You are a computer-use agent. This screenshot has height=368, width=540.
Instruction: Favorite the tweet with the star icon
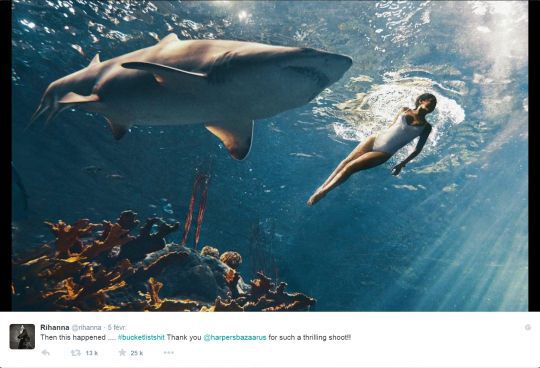pos(122,352)
